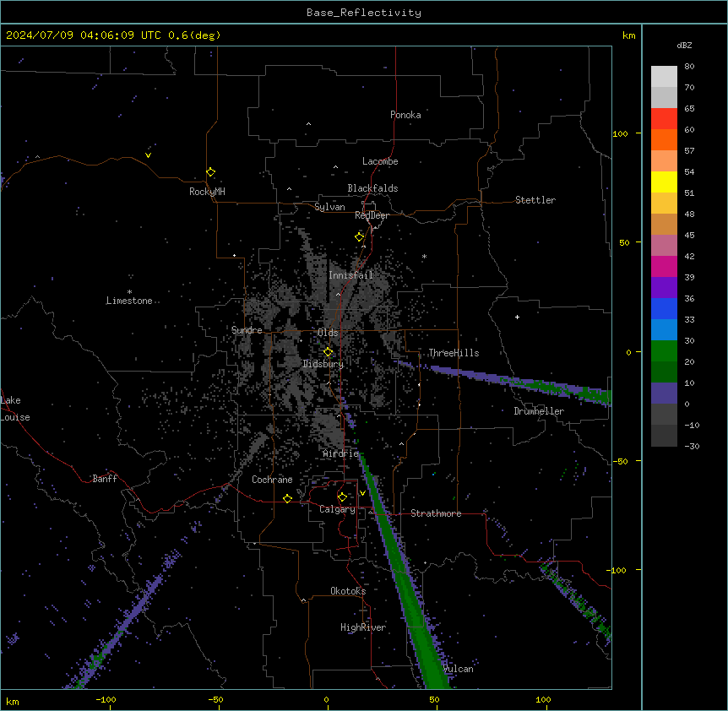
Task: Click the yellow diamond marker above the Calgary label
Action: (342, 497)
